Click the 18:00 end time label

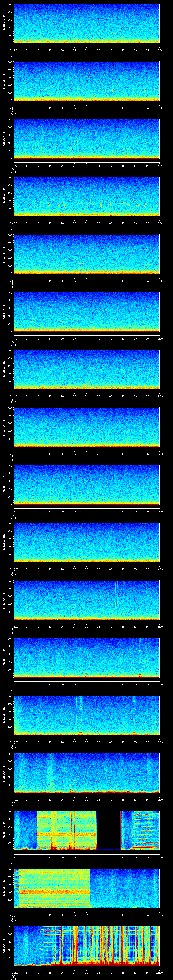(159, 800)
